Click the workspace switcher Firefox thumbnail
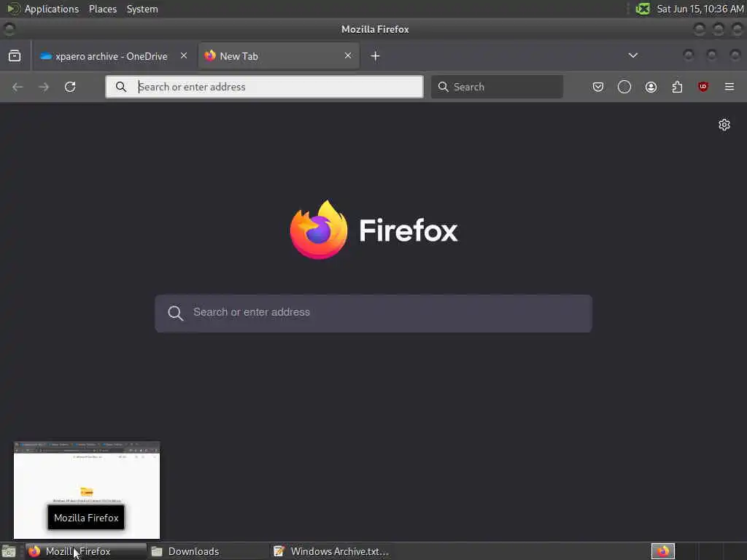747x560 pixels. click(663, 551)
